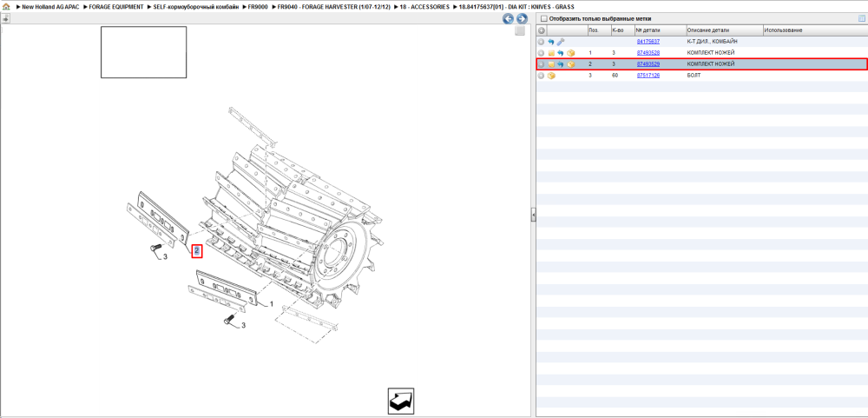Open the FR9000 breadcrumb
Image resolution: width=868 pixels, height=418 pixels.
tap(258, 7)
